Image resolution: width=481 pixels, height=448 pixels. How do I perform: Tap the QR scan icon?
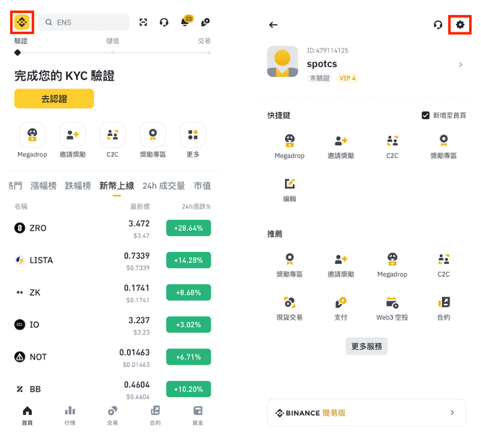pos(143,22)
